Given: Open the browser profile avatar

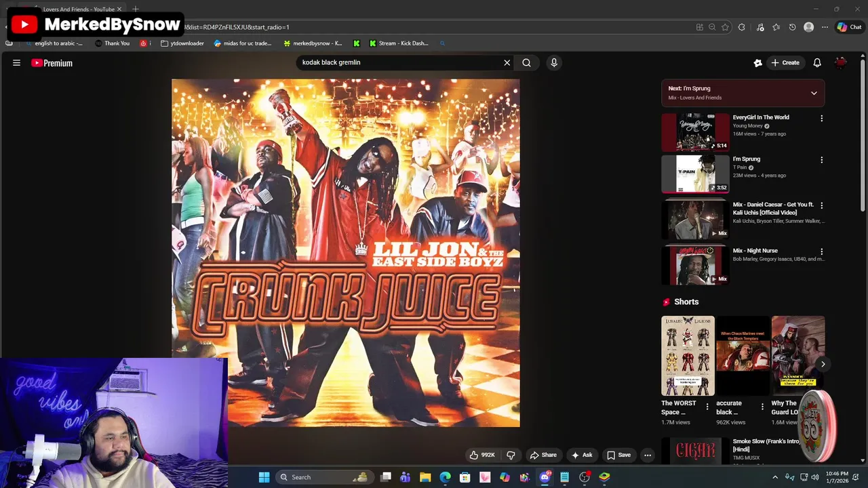Looking at the screenshot, I should (808, 27).
